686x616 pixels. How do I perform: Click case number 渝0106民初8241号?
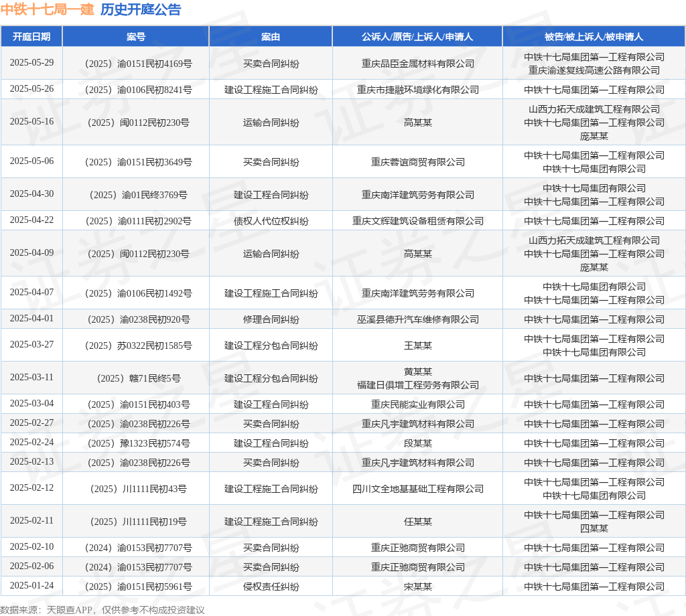pyautogui.click(x=138, y=90)
